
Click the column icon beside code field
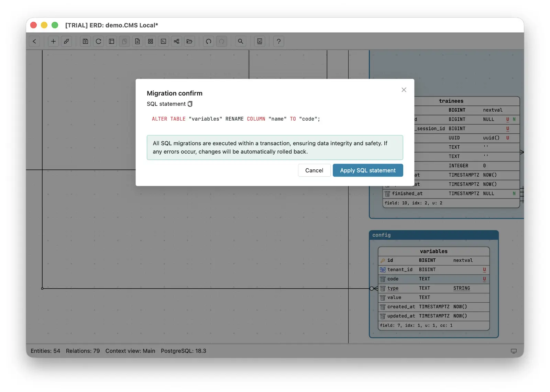coord(383,279)
